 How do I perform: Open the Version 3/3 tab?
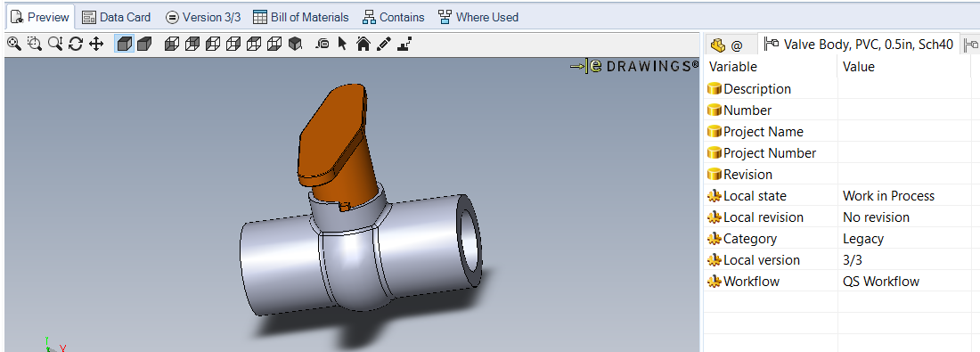click(x=202, y=17)
